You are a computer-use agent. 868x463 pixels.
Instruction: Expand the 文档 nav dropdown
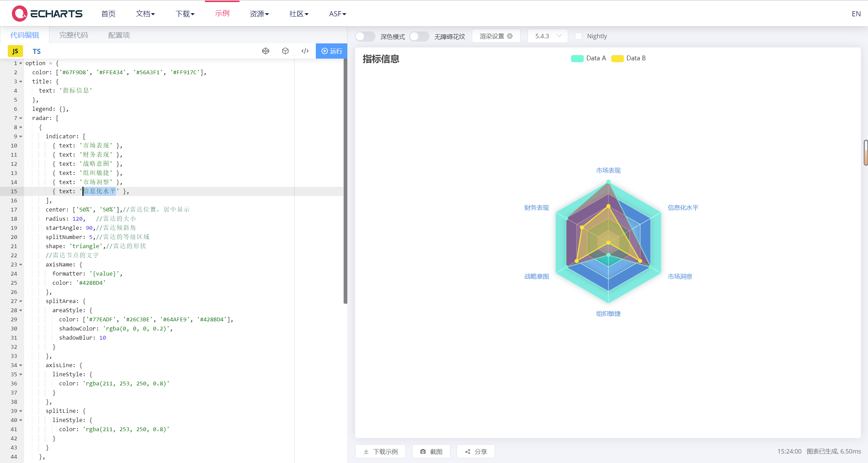coord(145,14)
